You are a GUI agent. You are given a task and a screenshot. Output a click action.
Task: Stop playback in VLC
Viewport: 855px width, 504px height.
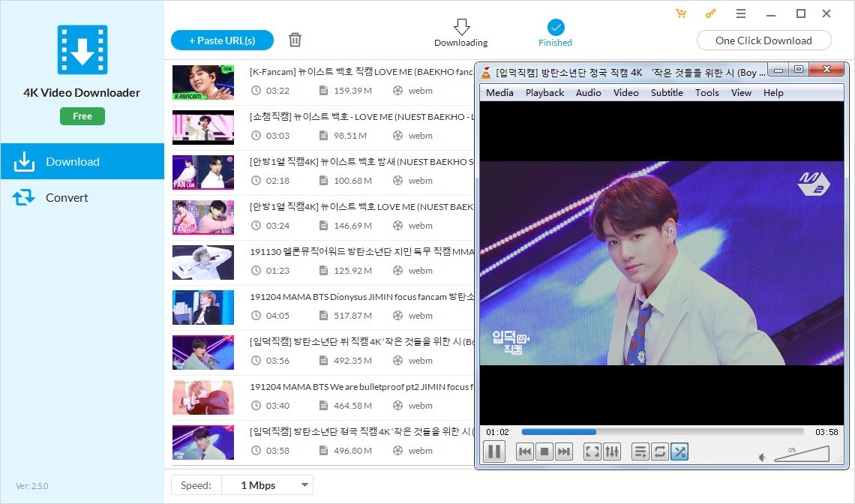[x=544, y=451]
